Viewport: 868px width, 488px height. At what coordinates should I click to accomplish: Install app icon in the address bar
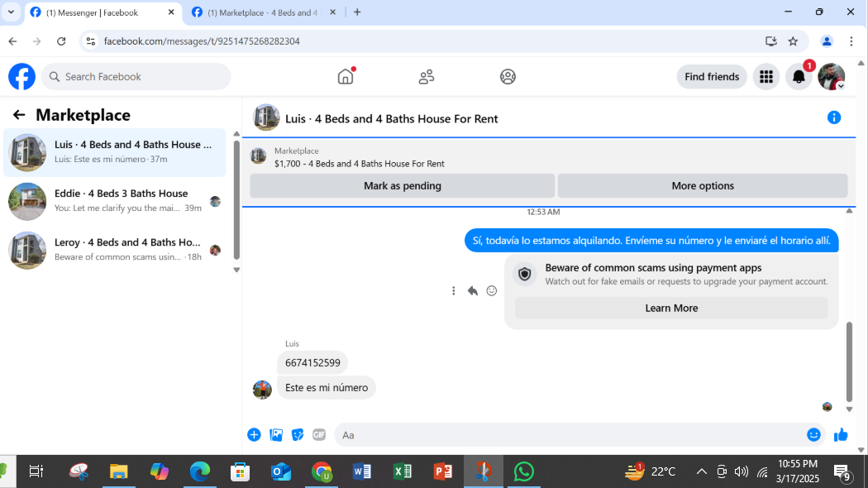click(770, 41)
